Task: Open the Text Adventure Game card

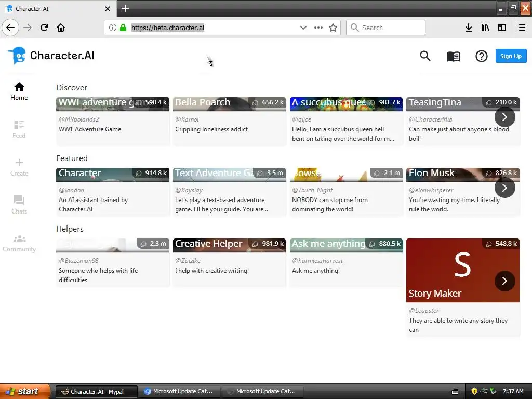Action: click(229, 192)
